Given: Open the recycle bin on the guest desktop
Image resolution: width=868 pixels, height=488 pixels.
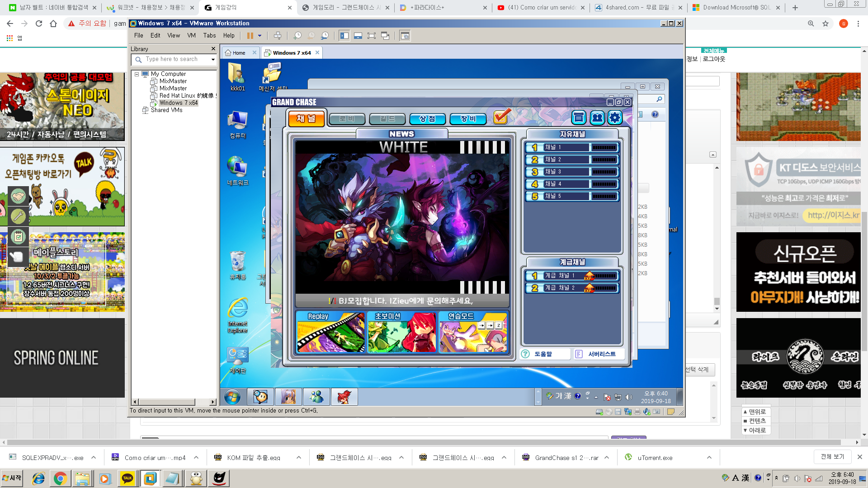Looking at the screenshot, I should tap(237, 265).
